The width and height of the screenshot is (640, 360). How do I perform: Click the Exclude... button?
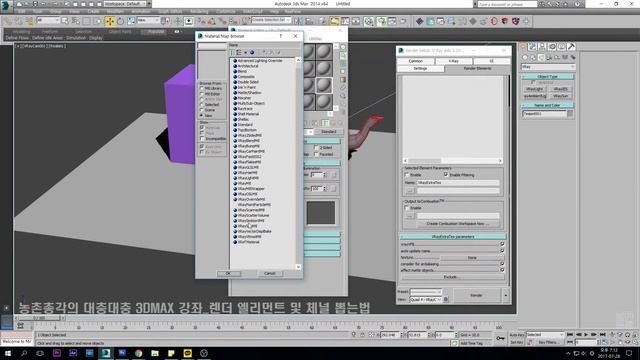pyautogui.click(x=452, y=277)
